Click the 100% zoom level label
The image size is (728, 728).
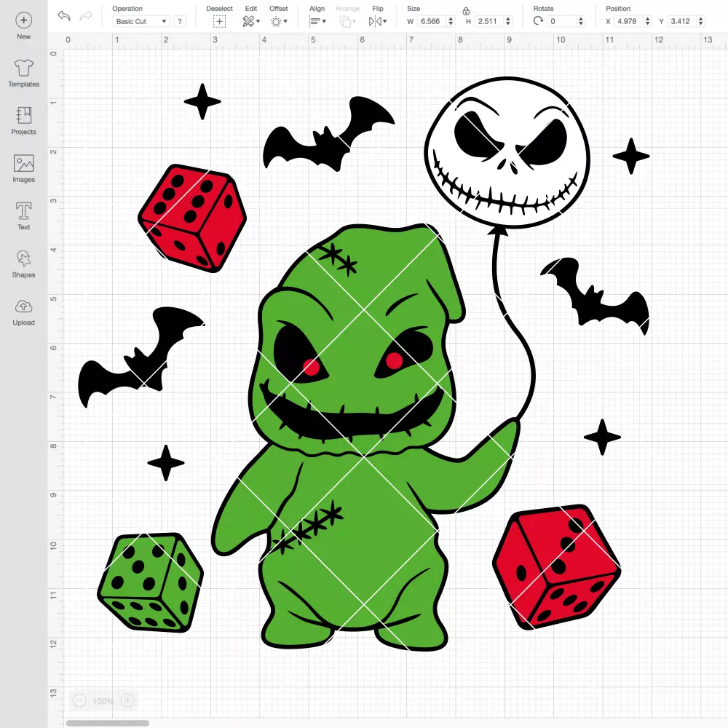[x=103, y=701]
